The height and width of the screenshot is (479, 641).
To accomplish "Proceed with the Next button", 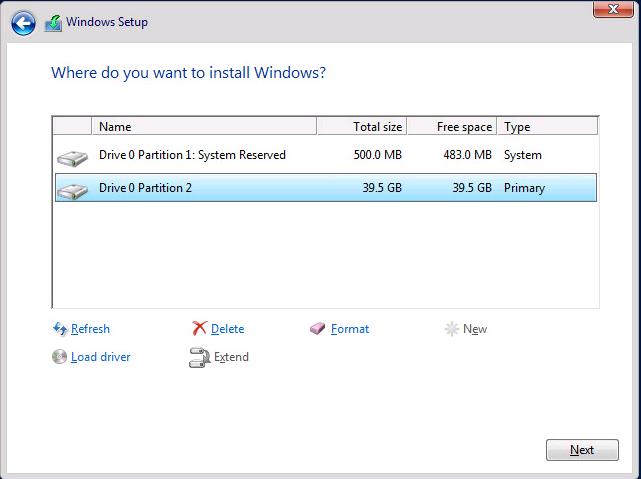I will (x=582, y=450).
